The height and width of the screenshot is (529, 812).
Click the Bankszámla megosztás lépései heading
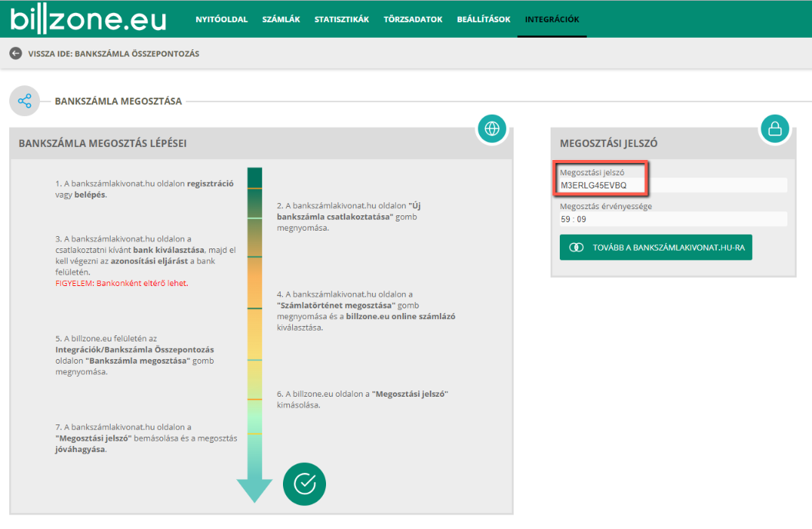click(x=102, y=143)
